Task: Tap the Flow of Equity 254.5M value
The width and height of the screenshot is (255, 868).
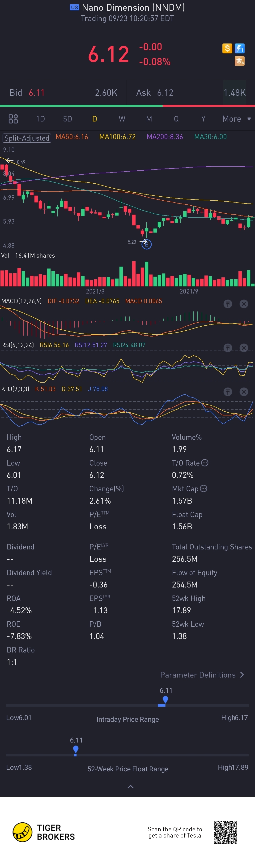Action: (x=185, y=585)
